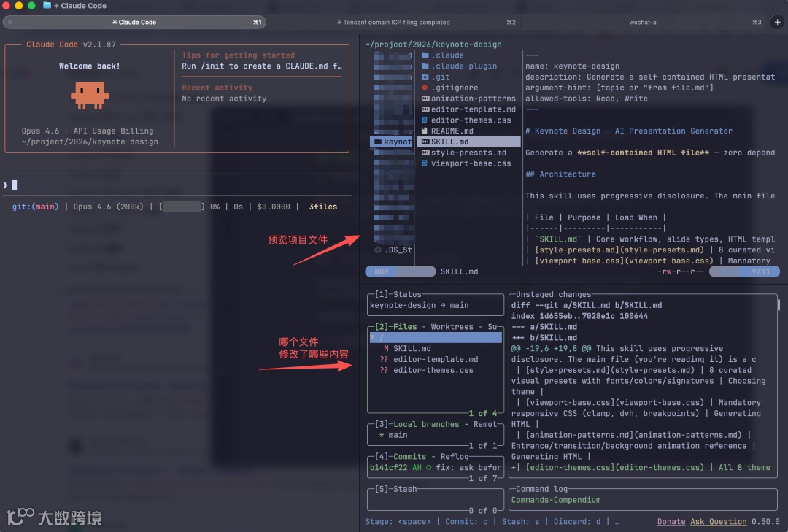Select .gitignore in the file browser
The image size is (788, 532).
coord(455,88)
